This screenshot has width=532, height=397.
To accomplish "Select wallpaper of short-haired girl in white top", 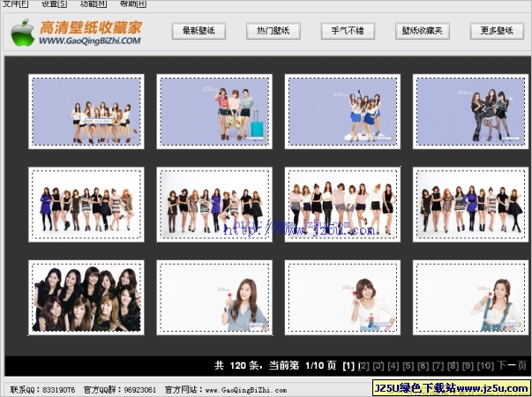I will pos(342,297).
